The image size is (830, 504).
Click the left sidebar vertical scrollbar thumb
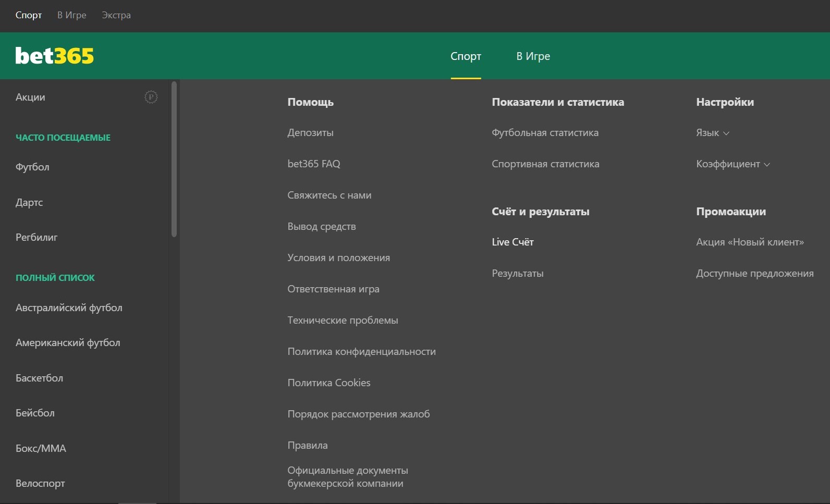(174, 159)
